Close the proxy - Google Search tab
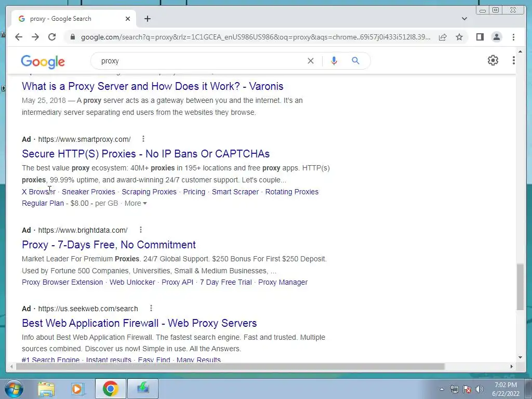 pos(128,19)
